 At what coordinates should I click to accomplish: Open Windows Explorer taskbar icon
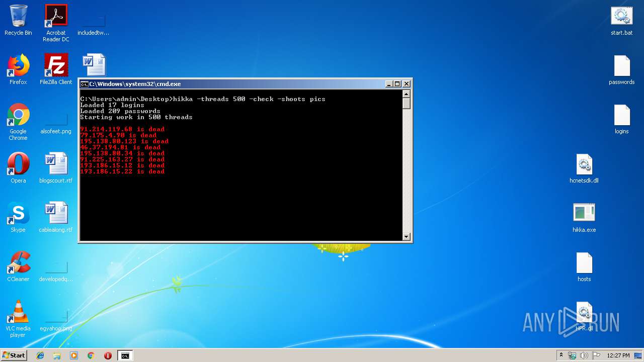coord(57,355)
